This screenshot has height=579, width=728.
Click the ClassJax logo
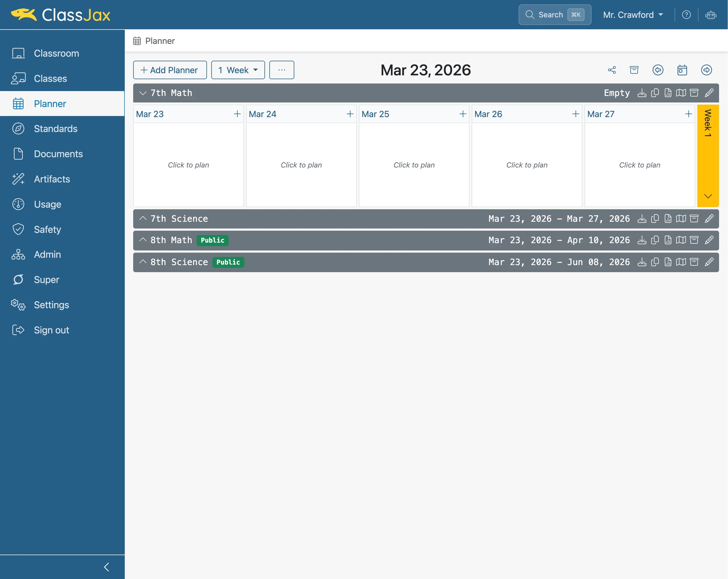60,15
